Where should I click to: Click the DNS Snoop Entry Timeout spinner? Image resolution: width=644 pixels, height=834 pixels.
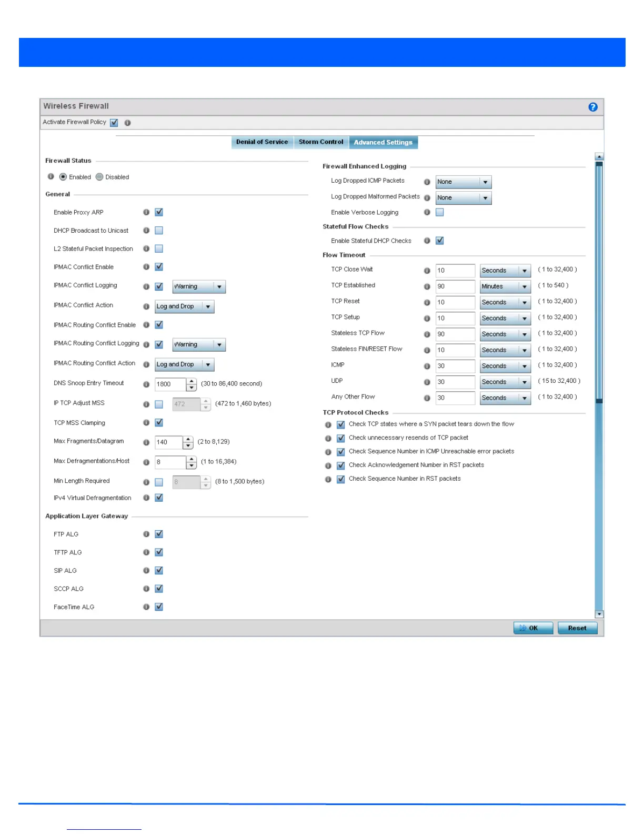pyautogui.click(x=192, y=384)
